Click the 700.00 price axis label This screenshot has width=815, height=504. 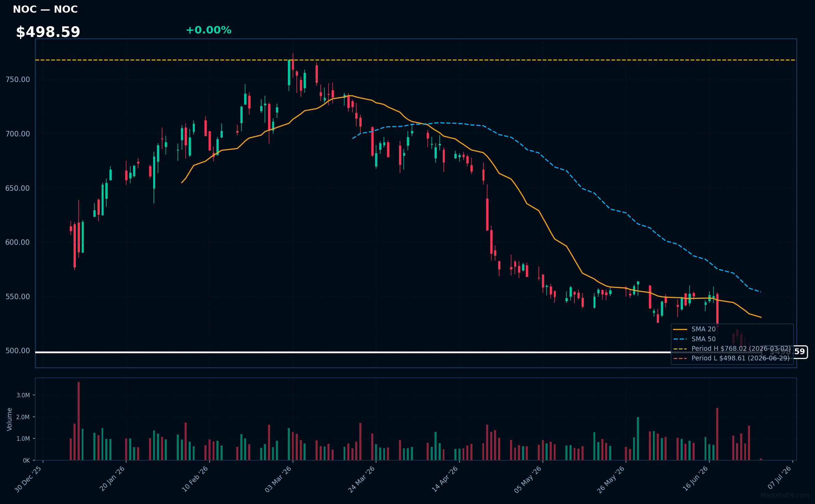pos(17,134)
